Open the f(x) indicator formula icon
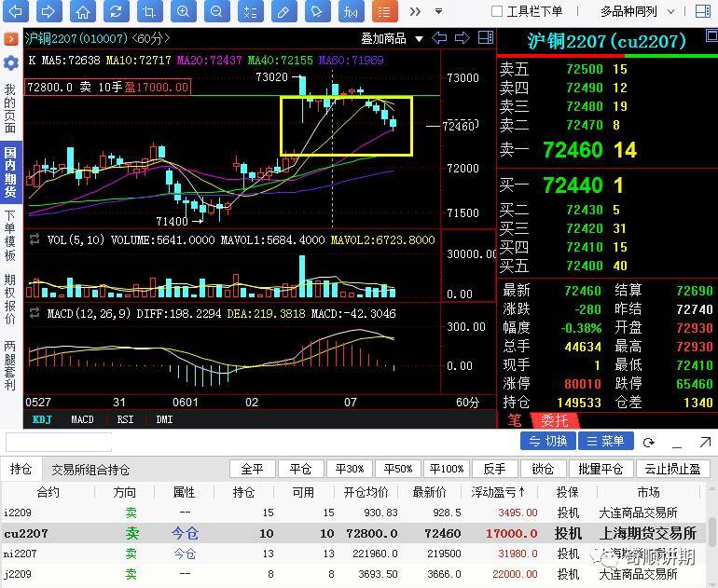The width and height of the screenshot is (718, 588). [352, 11]
